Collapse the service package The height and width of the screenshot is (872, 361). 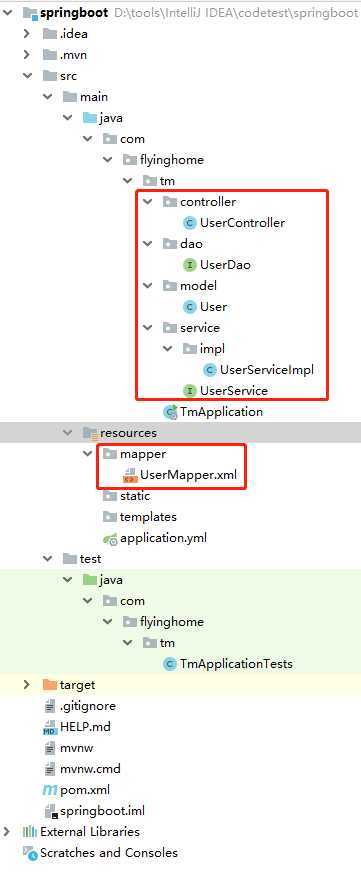[x=147, y=328]
